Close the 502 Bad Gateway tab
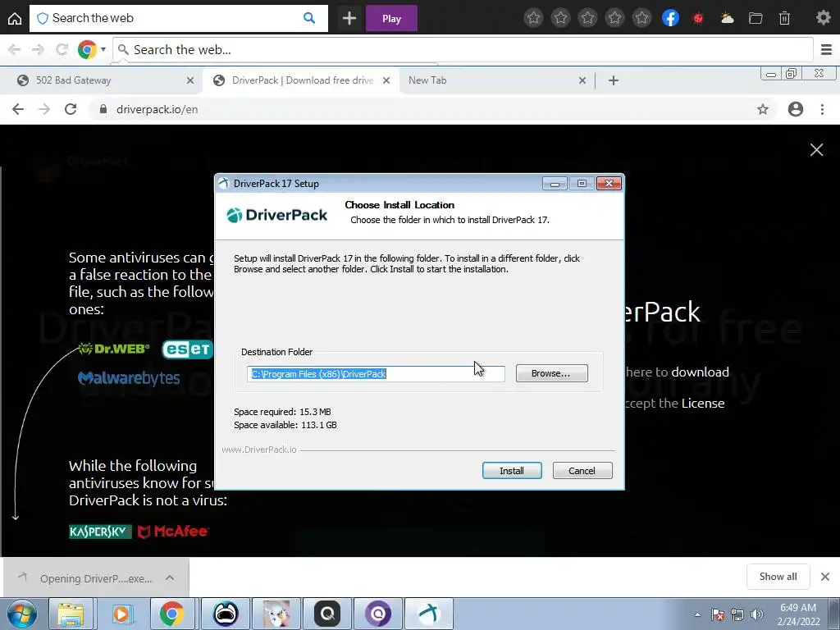Viewport: 840px width, 630px height. click(x=190, y=80)
